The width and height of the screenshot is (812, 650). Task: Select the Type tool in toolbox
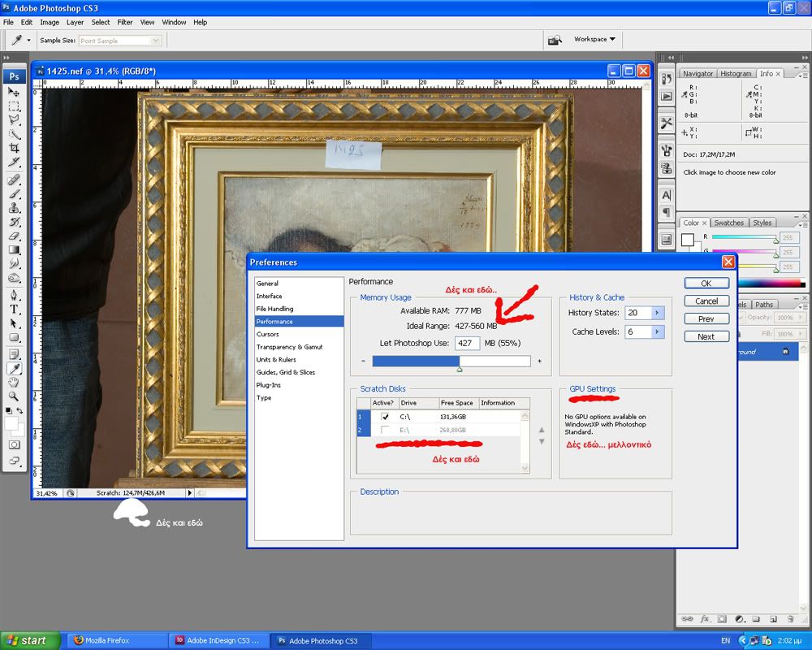point(15,309)
